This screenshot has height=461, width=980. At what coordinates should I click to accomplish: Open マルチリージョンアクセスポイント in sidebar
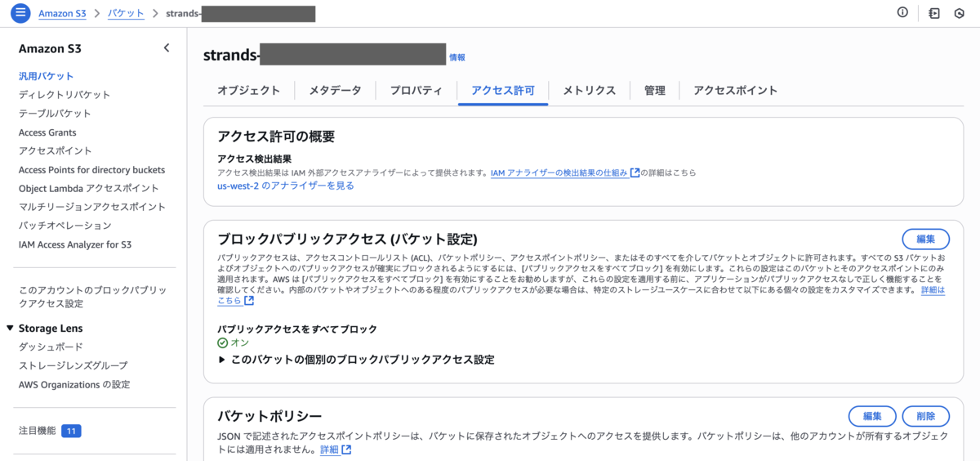[92, 207]
